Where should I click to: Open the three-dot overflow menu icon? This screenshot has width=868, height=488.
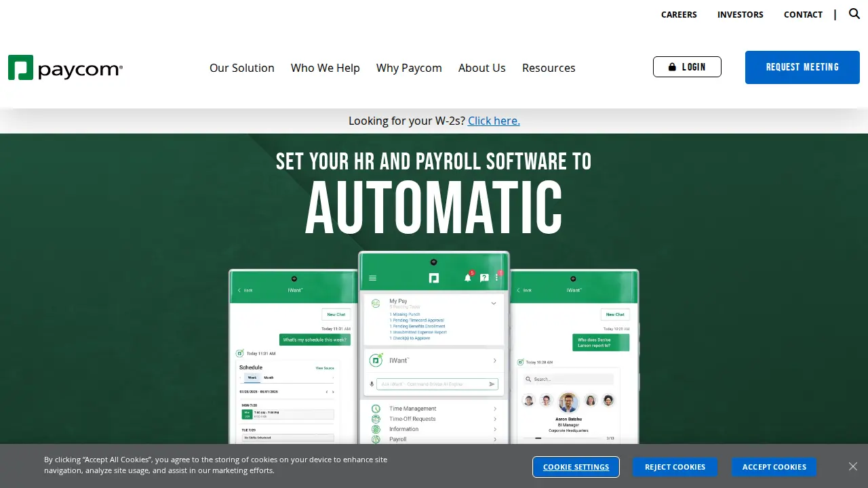point(497,277)
